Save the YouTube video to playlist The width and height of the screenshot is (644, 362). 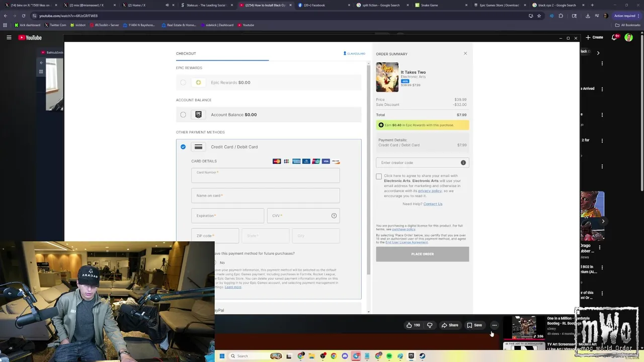click(474, 325)
